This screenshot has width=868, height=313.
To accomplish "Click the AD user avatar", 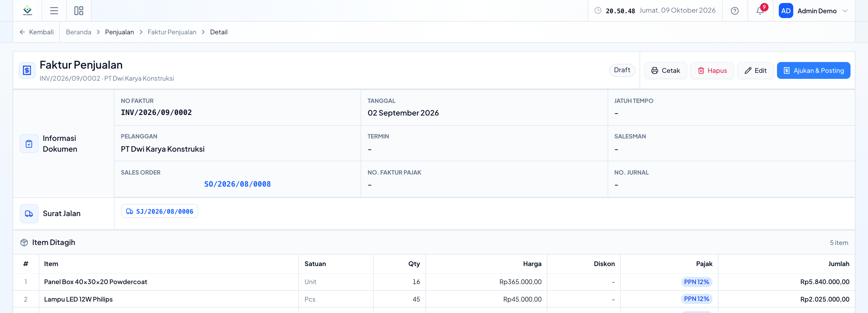I will coord(786,11).
